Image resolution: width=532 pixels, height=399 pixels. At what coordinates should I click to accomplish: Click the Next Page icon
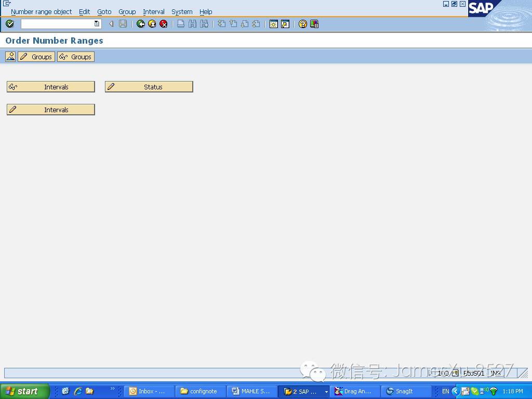tap(245, 24)
